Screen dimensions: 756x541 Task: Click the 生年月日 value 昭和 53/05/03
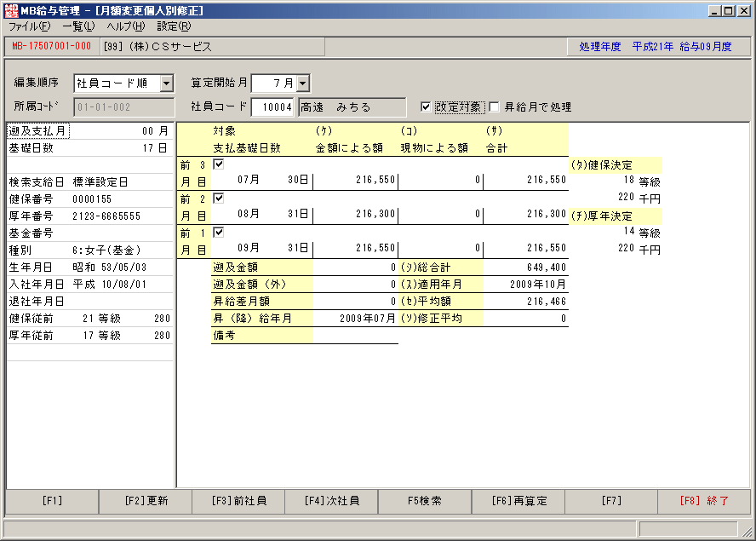tap(110, 268)
